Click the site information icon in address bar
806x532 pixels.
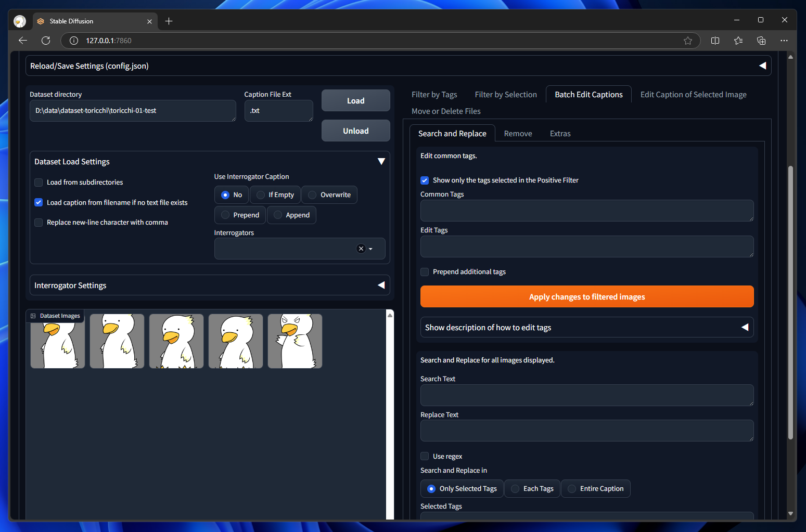[74, 41]
